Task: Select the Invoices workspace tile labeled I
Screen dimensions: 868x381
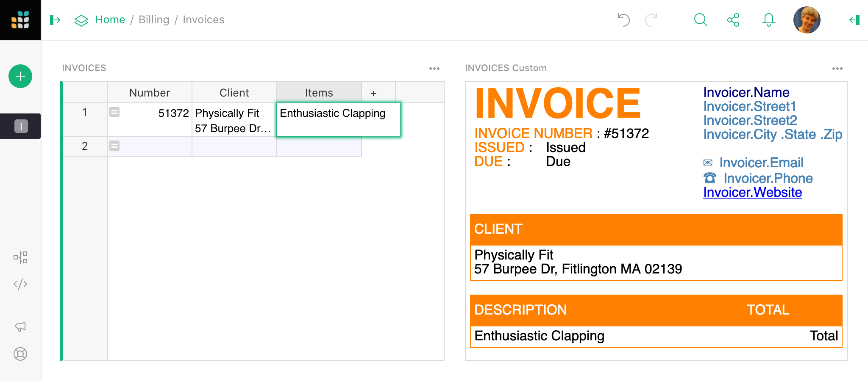Action: click(20, 126)
